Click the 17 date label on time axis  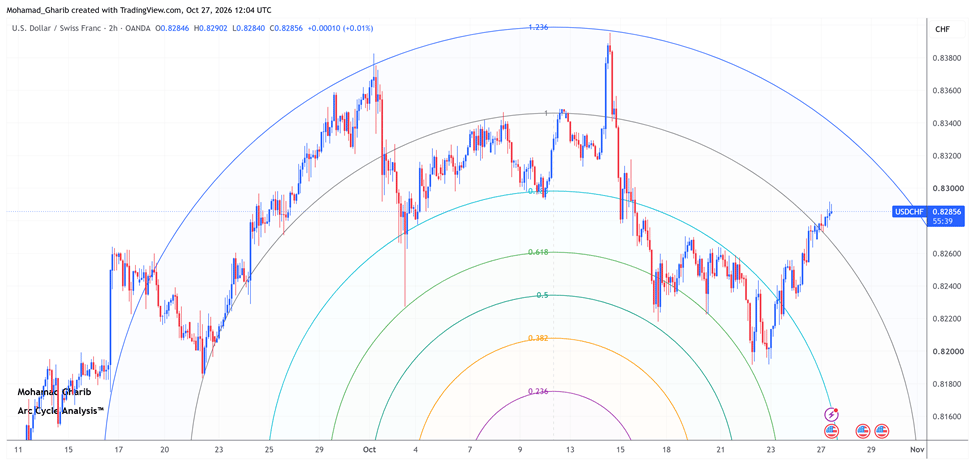119,450
